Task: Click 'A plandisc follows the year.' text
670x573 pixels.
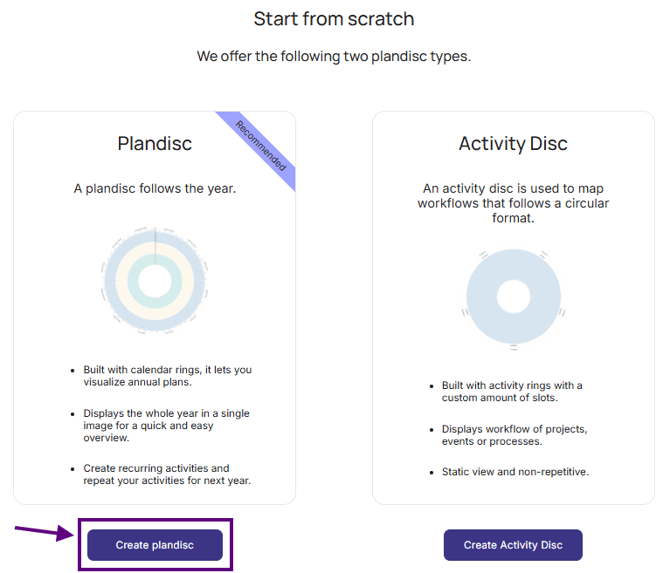Action: [155, 188]
